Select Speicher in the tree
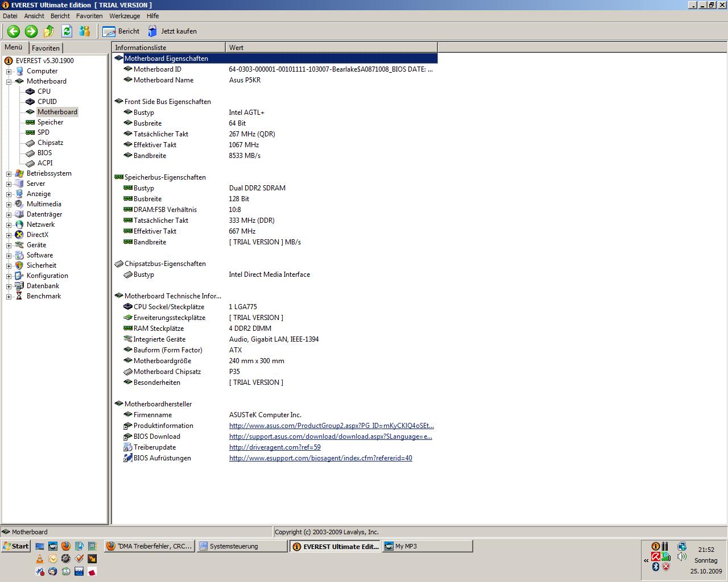Image resolution: width=728 pixels, height=582 pixels. click(51, 122)
